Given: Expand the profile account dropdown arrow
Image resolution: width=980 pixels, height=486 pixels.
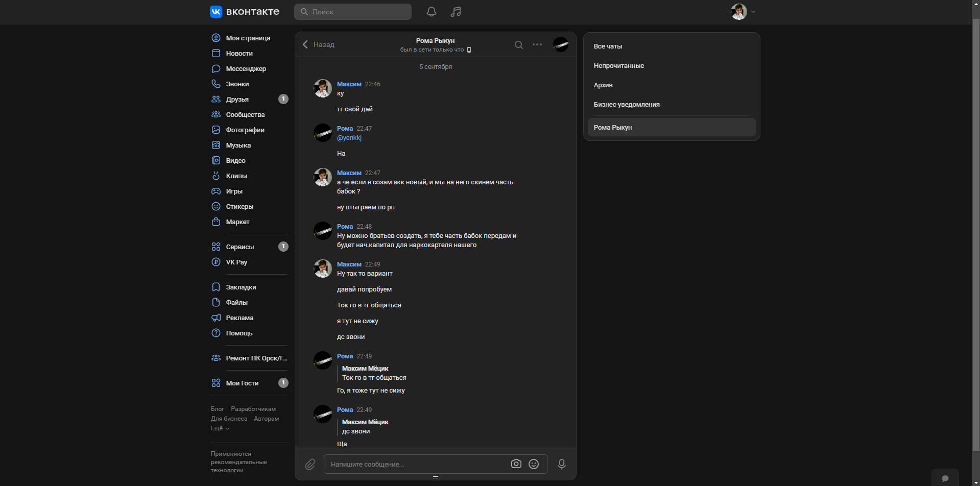Looking at the screenshot, I should point(753,12).
